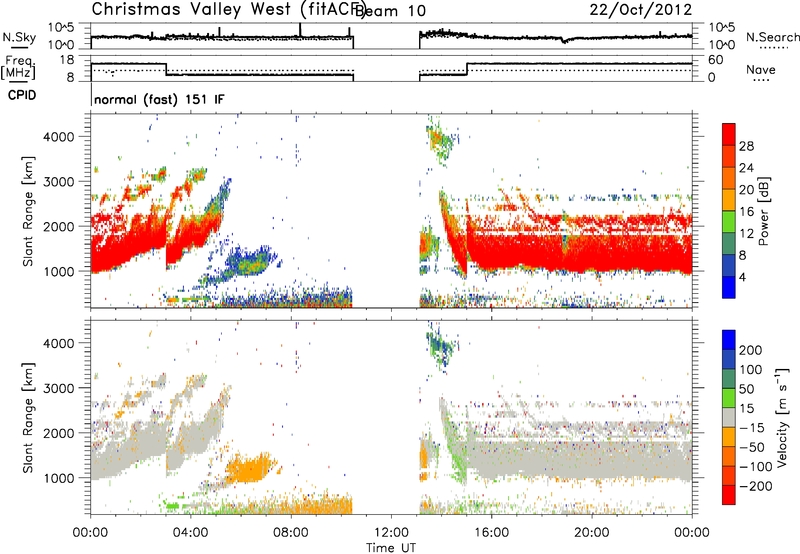
Task: Click the 'Christmas Valley West (fitACF)' title
Action: click(x=229, y=9)
